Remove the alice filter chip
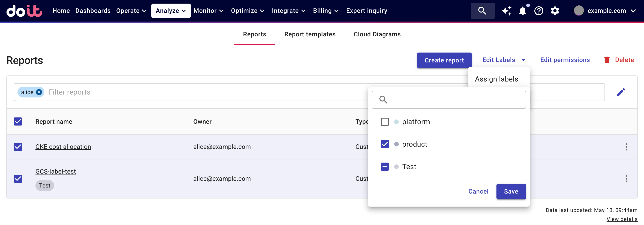This screenshot has width=644, height=225. tap(39, 92)
